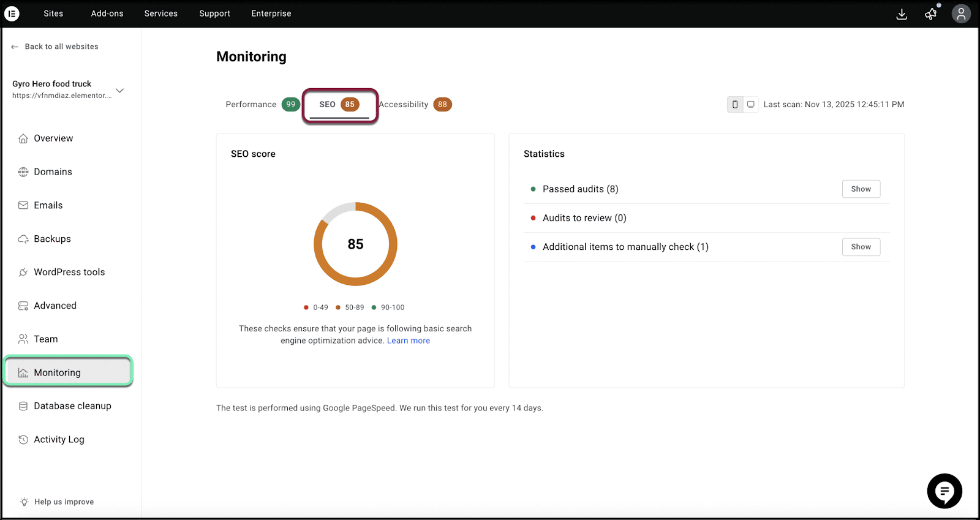Viewport: 980px width, 520px height.
Task: Select the Domains sidebar icon
Action: (x=23, y=171)
